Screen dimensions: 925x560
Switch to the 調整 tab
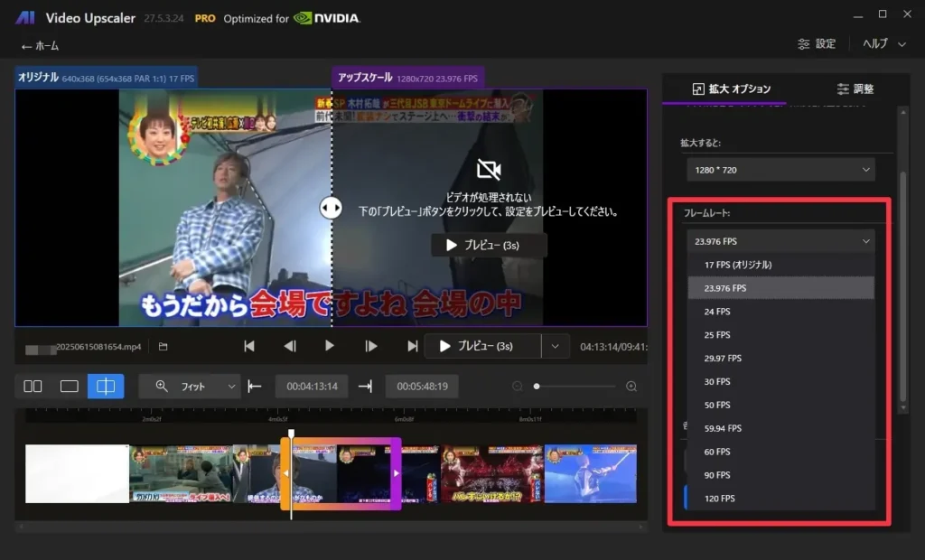[x=855, y=89]
